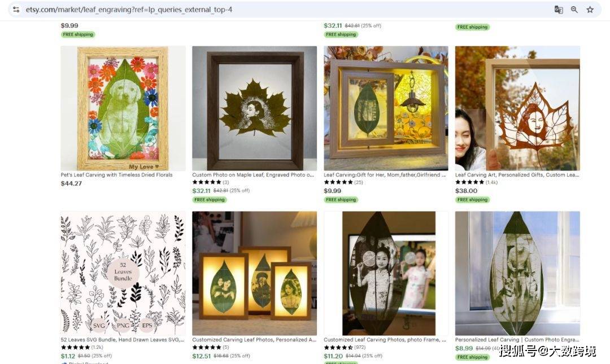
Task: Select the rotating lamp leaf frame image
Action: click(386, 108)
